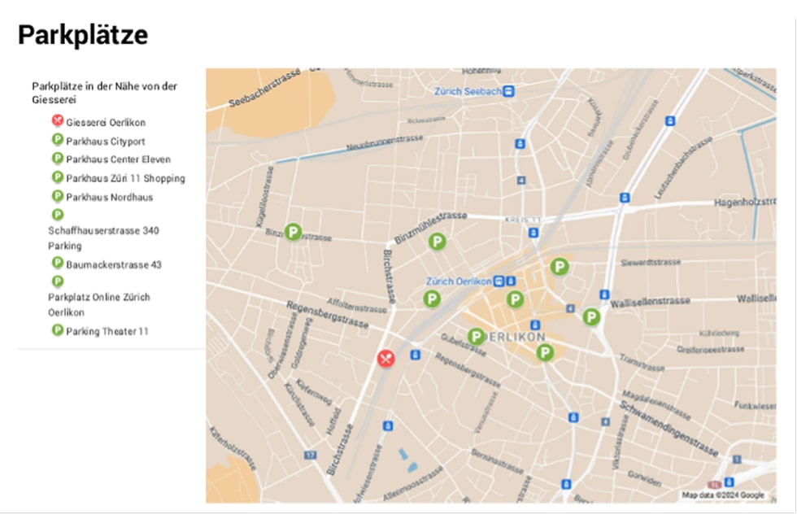This screenshot has height=532, width=797.
Task: Select parking marker left of Siewerdtstrasse label
Action: coord(560,266)
